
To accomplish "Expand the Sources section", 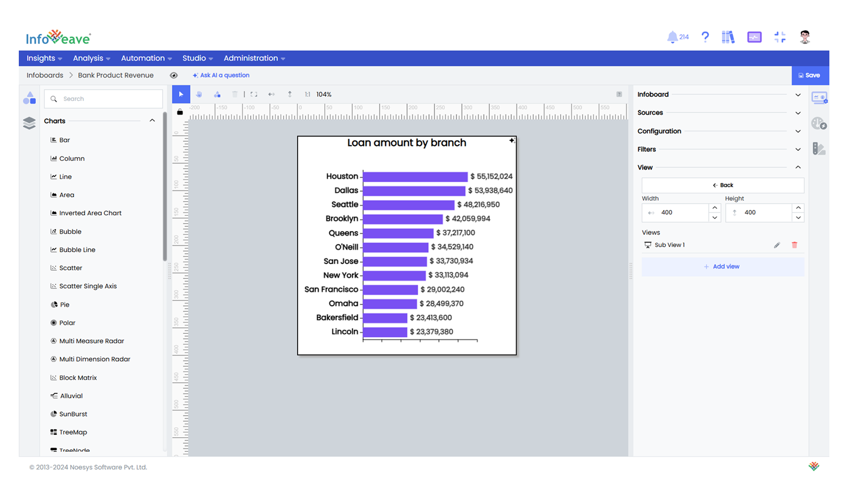I will tap(797, 113).
